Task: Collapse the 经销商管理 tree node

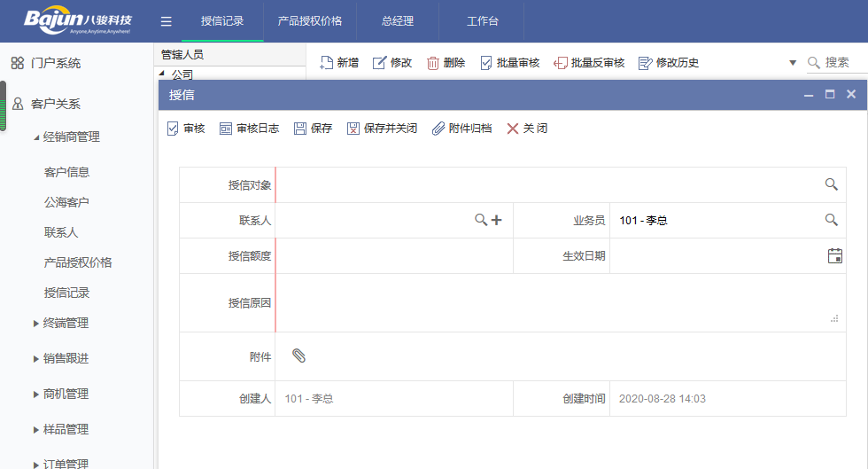Action: (x=36, y=137)
